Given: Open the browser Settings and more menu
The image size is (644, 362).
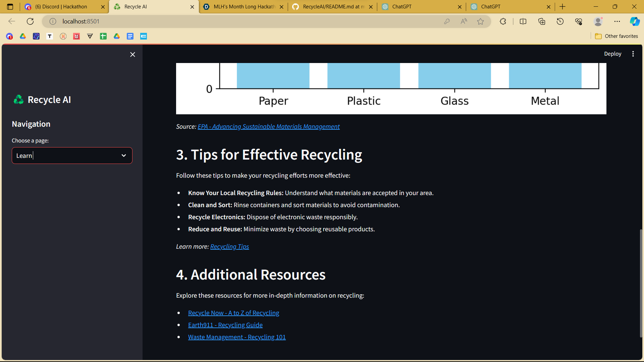Looking at the screenshot, I should coord(617,21).
